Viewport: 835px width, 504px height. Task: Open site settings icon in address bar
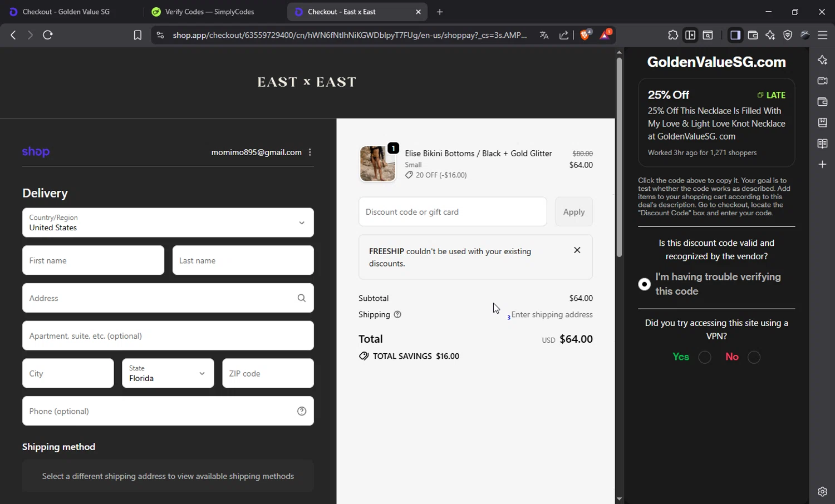(x=160, y=35)
